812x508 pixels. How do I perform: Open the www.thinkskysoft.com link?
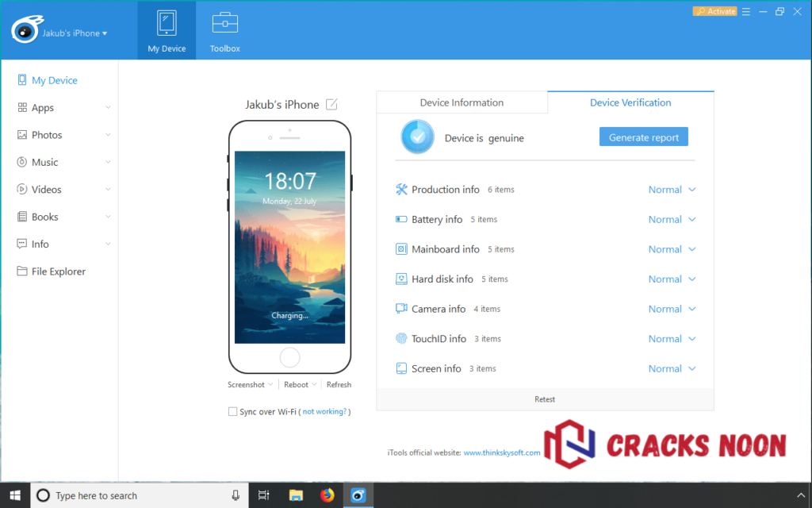tap(502, 452)
